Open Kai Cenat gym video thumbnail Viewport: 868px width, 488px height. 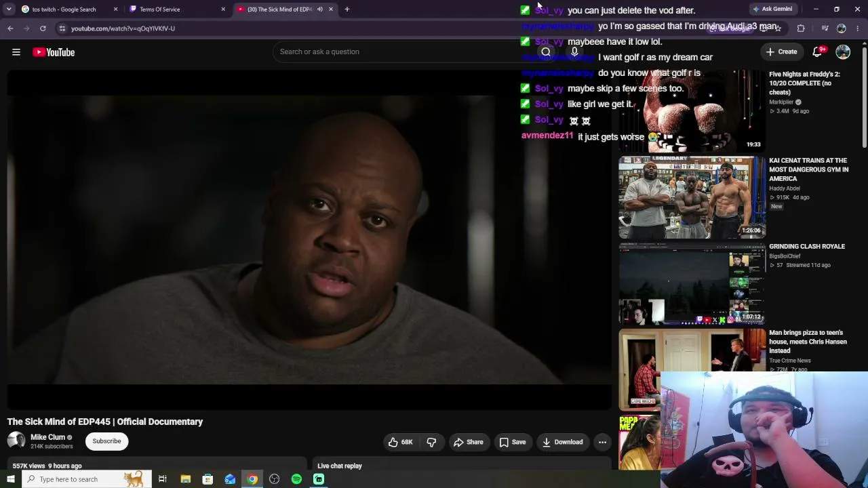pos(692,197)
